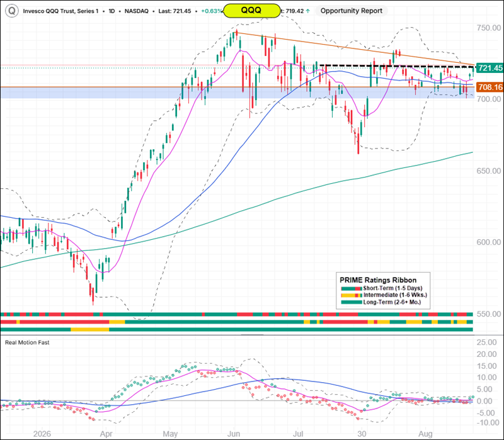
Task: Click the NASDAQ exchange label
Action: point(137,11)
